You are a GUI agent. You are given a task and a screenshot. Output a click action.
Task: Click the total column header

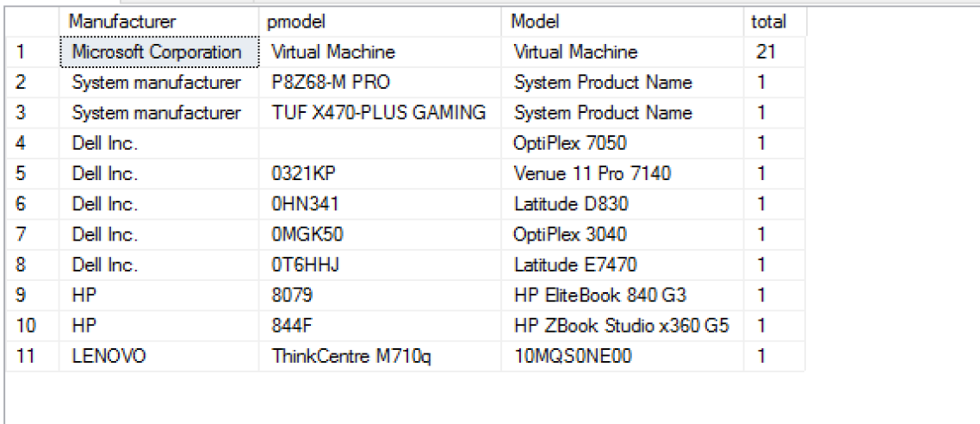click(767, 22)
